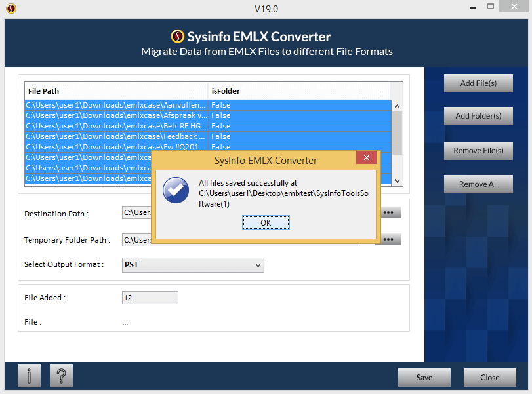Click the file list vertical scrollbar thumb
Image resolution: width=532 pixels, height=394 pixels.
point(398,133)
